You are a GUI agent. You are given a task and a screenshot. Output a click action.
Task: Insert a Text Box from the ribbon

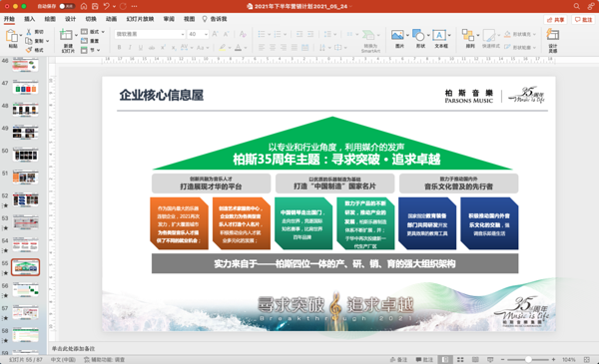coord(439,35)
